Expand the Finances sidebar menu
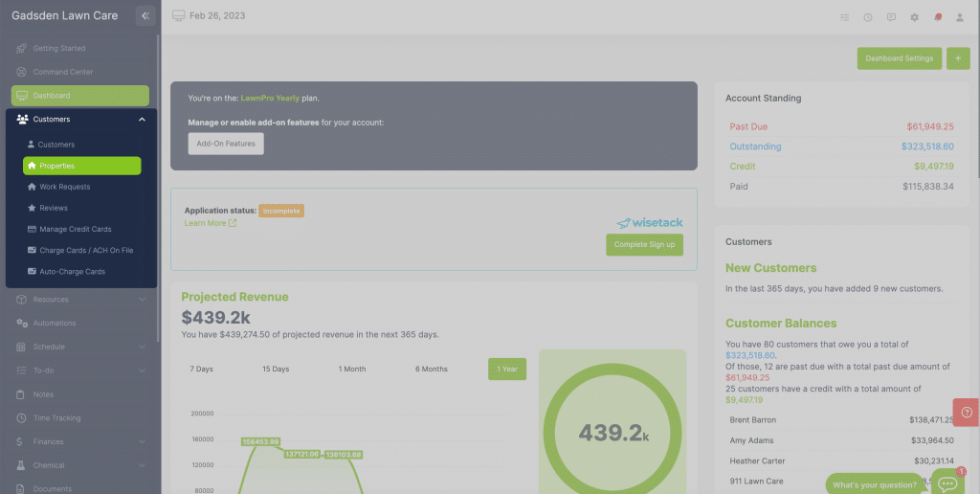This screenshot has width=980, height=494. 142,441
